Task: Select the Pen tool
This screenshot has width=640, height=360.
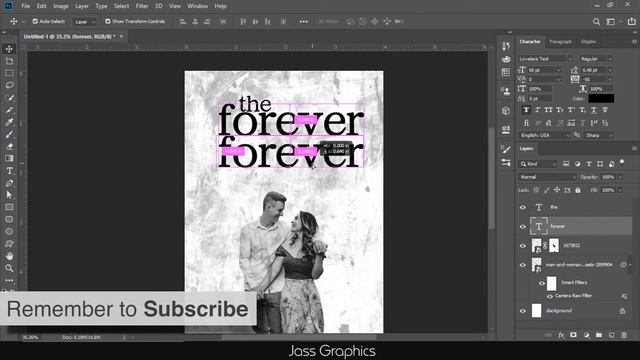Action: [9, 183]
